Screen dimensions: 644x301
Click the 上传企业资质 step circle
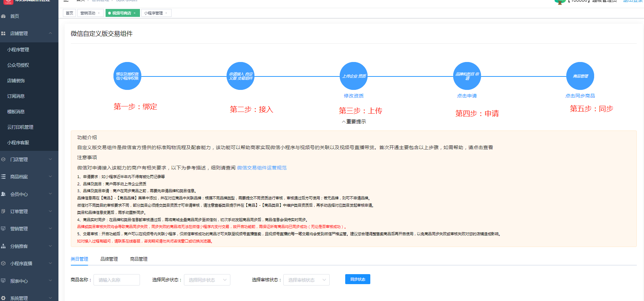[353, 76]
